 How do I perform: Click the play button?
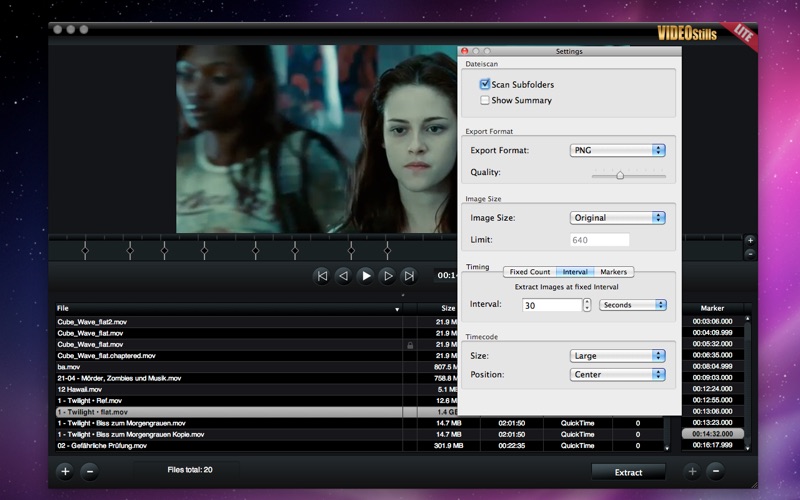pos(366,276)
